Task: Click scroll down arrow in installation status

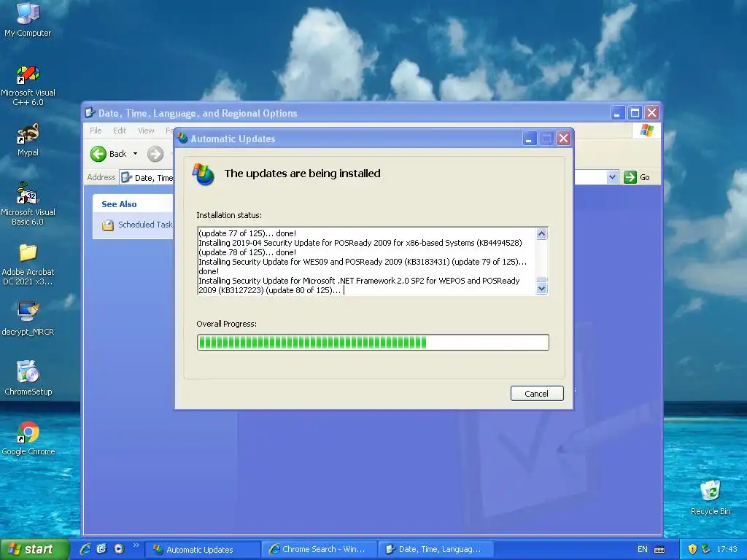Action: pos(542,289)
